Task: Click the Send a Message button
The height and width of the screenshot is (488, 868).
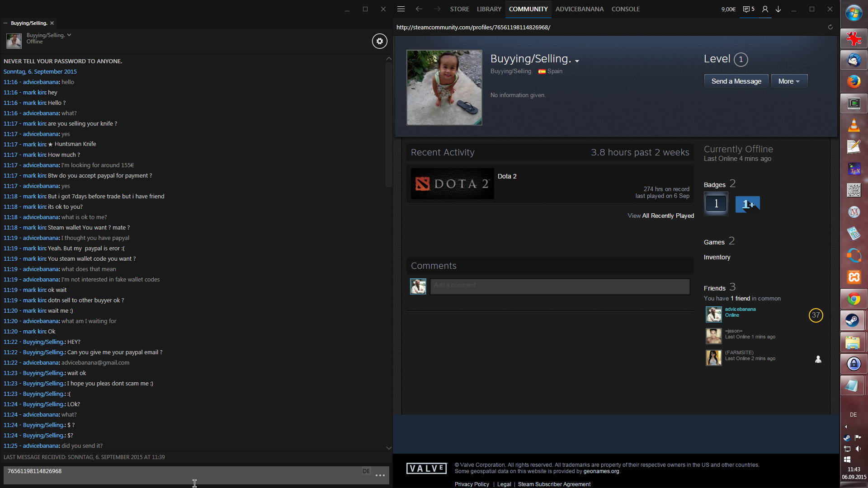Action: [736, 81]
